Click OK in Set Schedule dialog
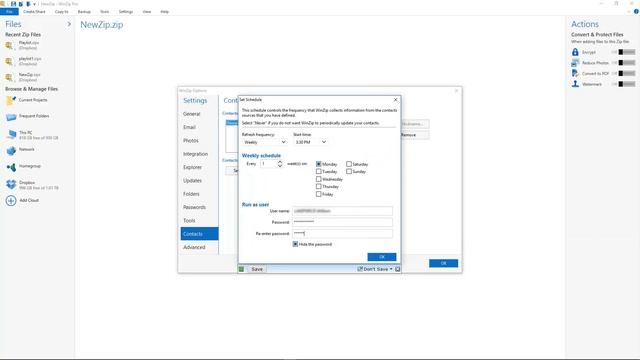Viewport: 640px width, 360px height. point(382,257)
